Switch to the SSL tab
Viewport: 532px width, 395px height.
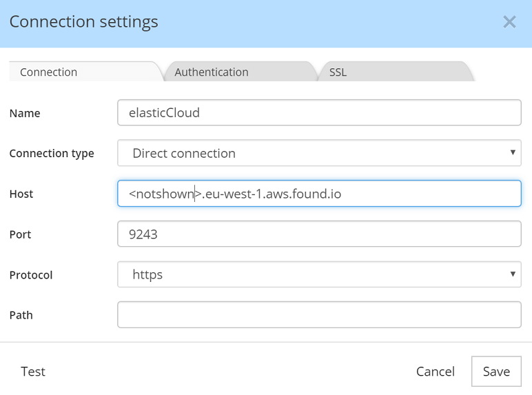(x=338, y=72)
